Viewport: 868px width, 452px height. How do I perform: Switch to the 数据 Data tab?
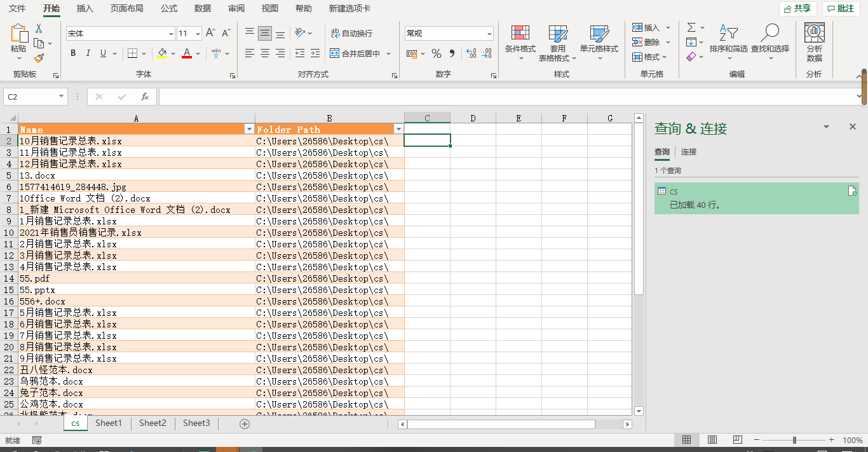click(203, 8)
